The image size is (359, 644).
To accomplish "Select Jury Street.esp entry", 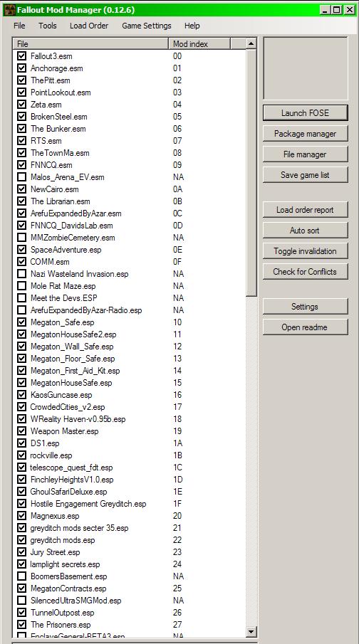I will [55, 552].
